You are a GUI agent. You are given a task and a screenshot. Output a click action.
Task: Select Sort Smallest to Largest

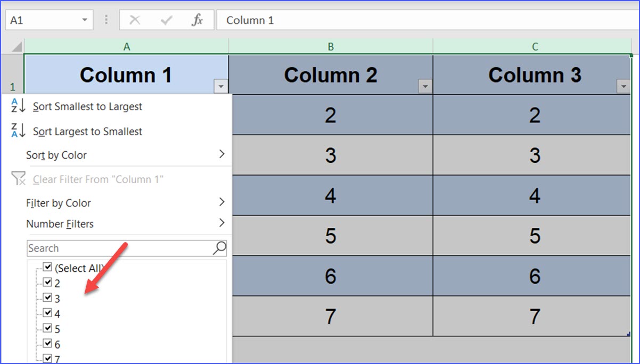(x=88, y=106)
